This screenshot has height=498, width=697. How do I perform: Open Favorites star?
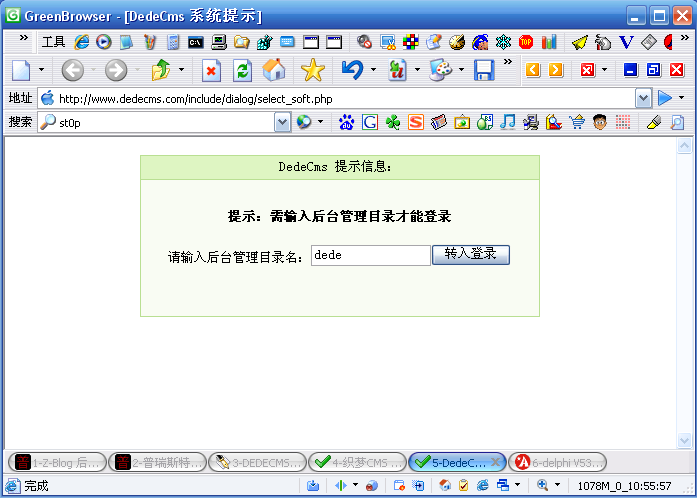(313, 70)
